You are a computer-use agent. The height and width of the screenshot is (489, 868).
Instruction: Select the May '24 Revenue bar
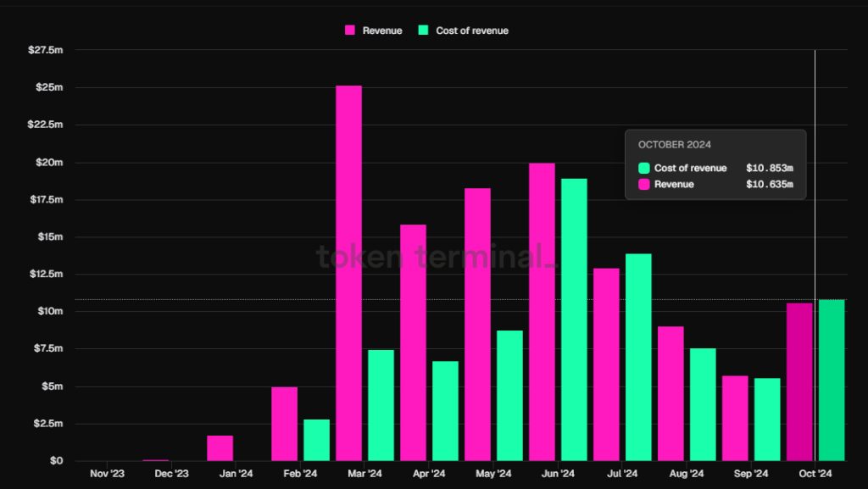pos(477,325)
